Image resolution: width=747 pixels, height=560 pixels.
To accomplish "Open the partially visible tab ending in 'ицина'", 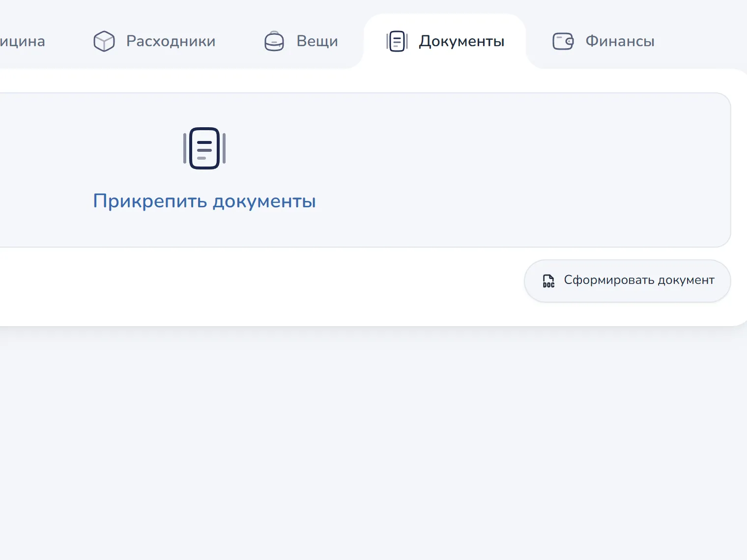I will [22, 41].
